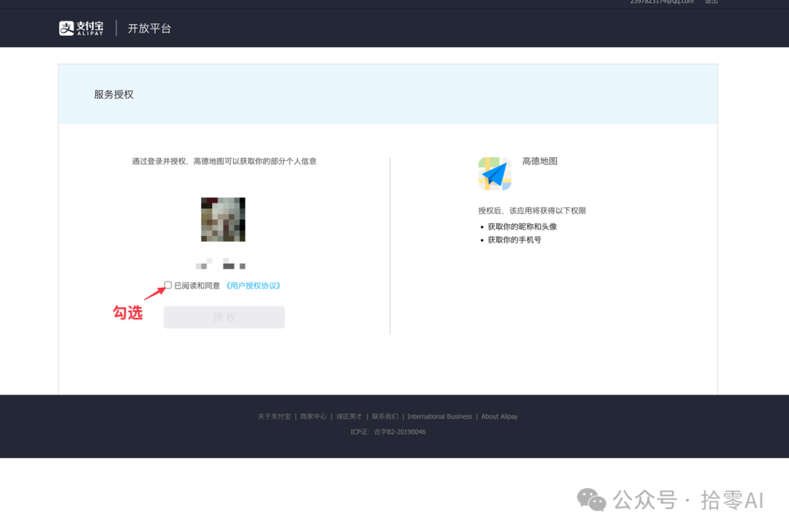
Task: Click the pixelated user avatar thumbnail
Action: pyautogui.click(x=223, y=219)
